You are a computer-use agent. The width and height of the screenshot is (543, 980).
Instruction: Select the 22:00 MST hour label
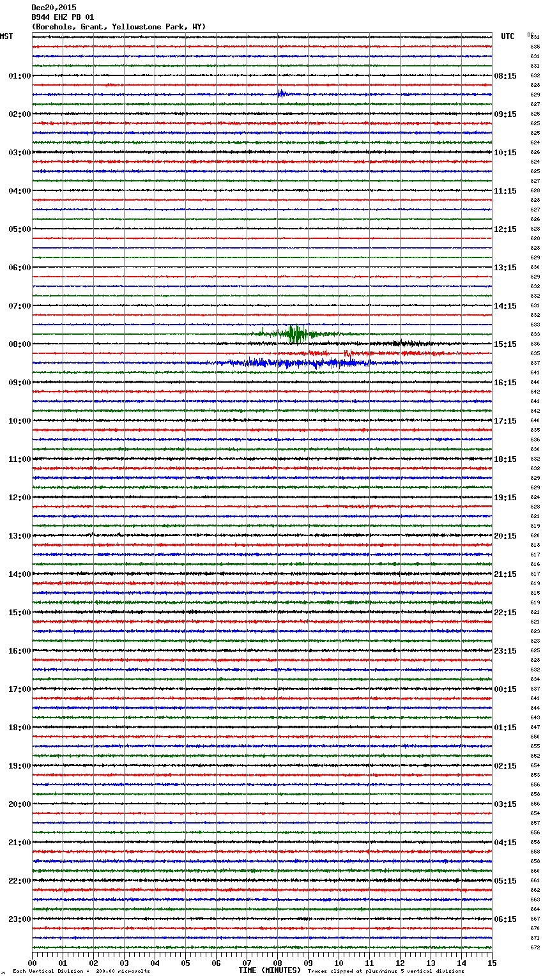[x=20, y=881]
